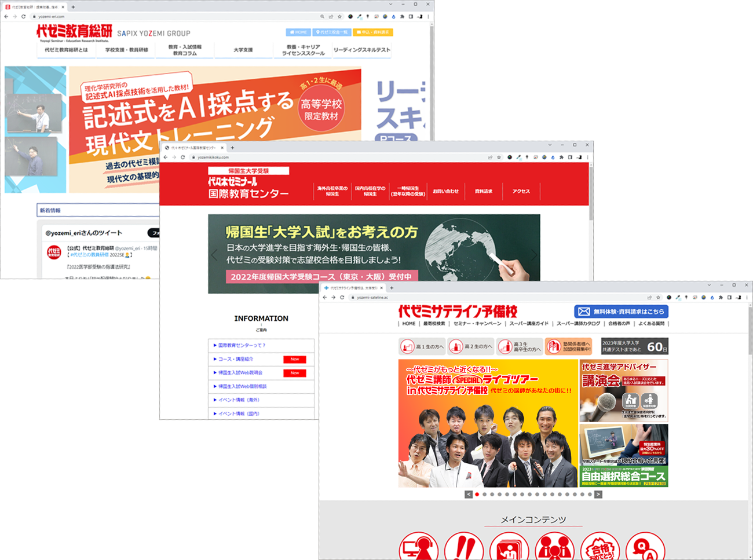Click the 高3生 高卒生の方へ icon button

[x=520, y=346]
